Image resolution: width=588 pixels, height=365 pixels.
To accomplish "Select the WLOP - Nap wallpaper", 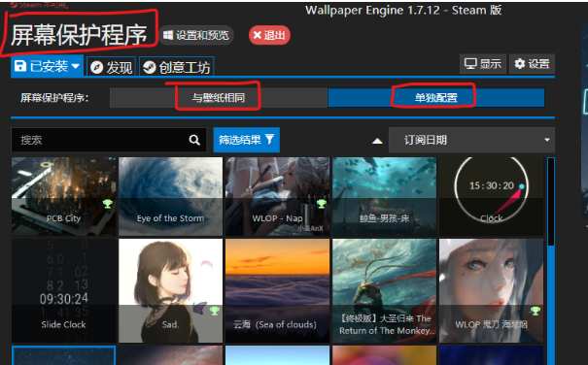I will pyautogui.click(x=278, y=196).
